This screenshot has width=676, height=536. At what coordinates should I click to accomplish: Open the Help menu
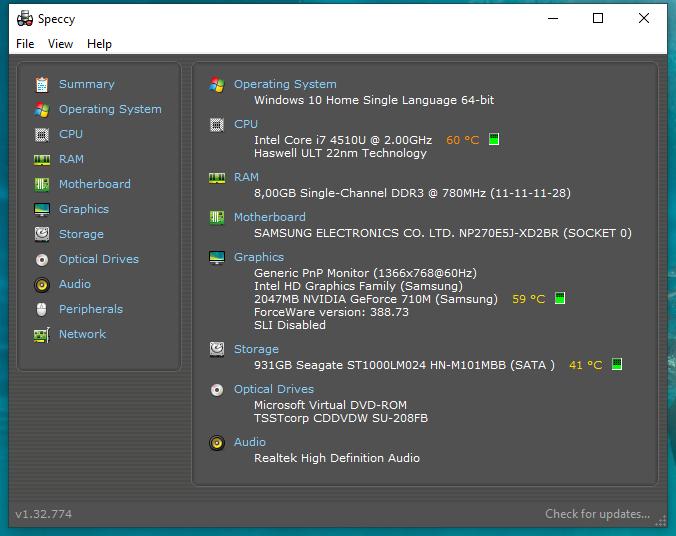[99, 44]
